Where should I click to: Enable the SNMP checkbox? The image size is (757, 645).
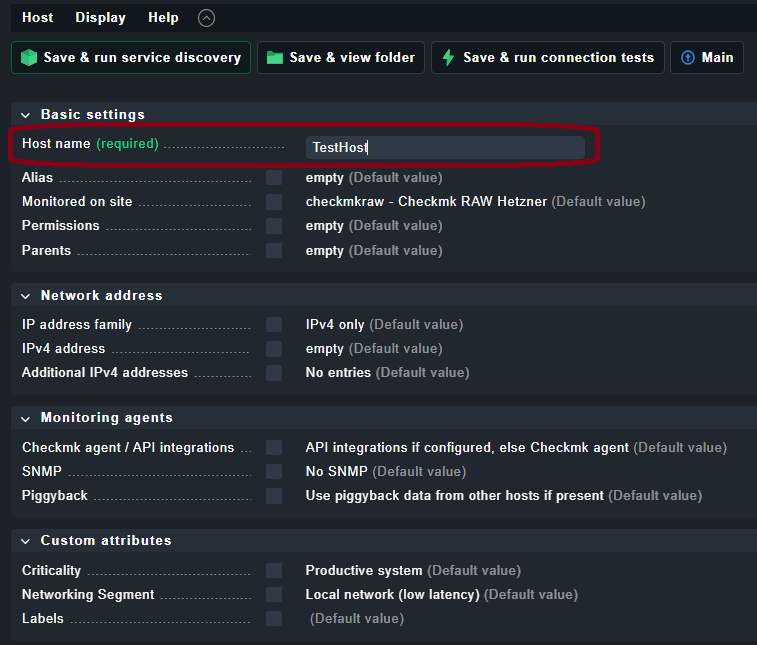click(x=274, y=471)
